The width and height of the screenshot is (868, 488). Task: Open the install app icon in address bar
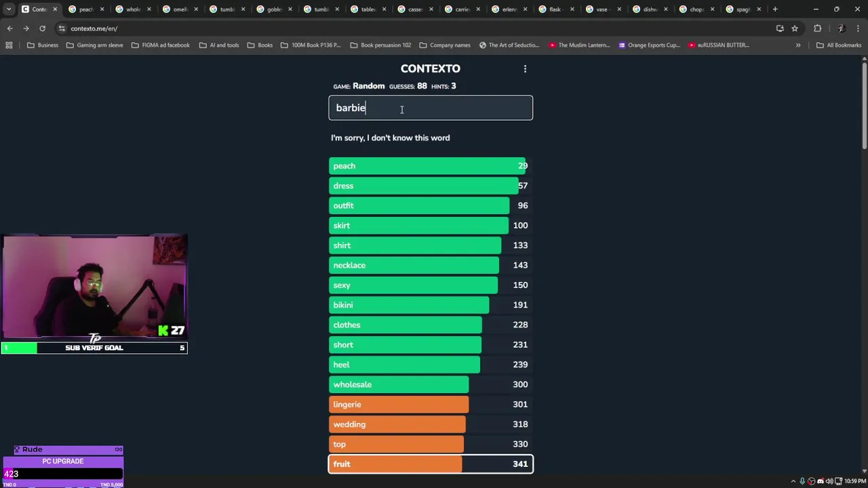tap(780, 28)
